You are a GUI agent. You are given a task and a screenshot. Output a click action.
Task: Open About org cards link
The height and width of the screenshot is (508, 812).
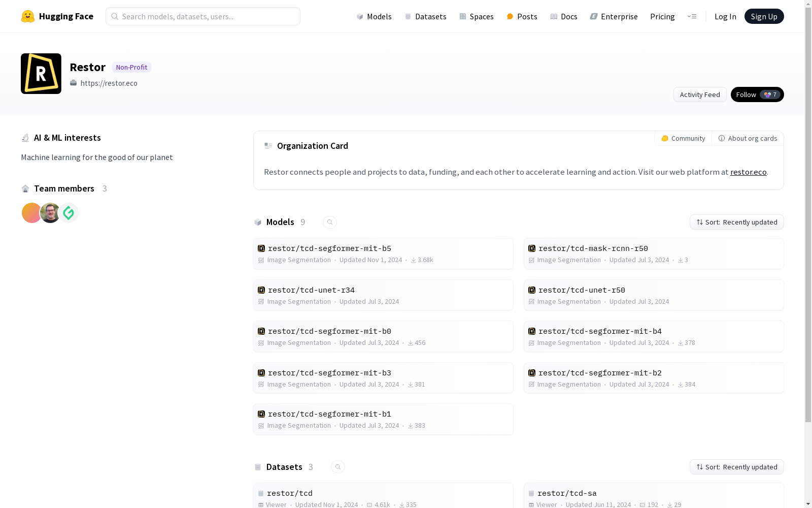coord(748,138)
